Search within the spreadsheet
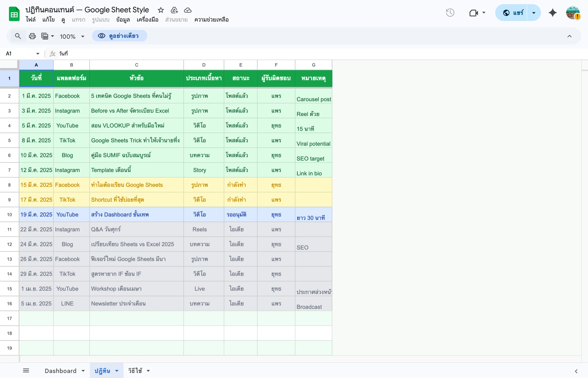 18,36
